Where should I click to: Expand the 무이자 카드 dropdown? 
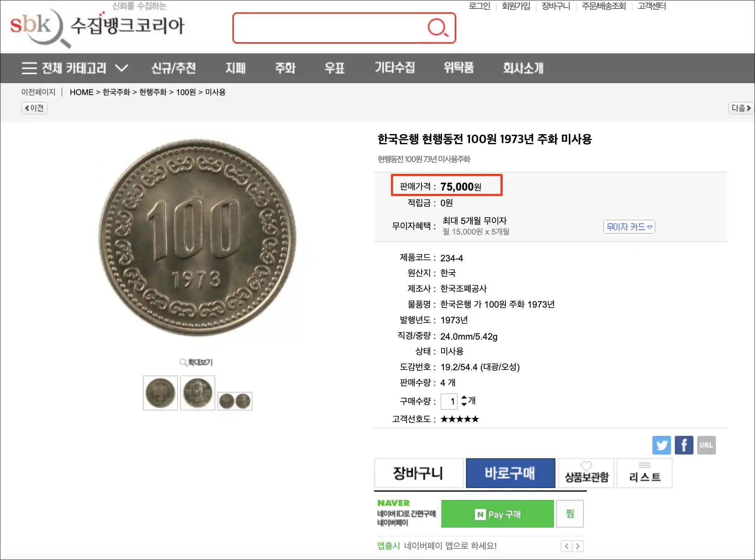[629, 227]
